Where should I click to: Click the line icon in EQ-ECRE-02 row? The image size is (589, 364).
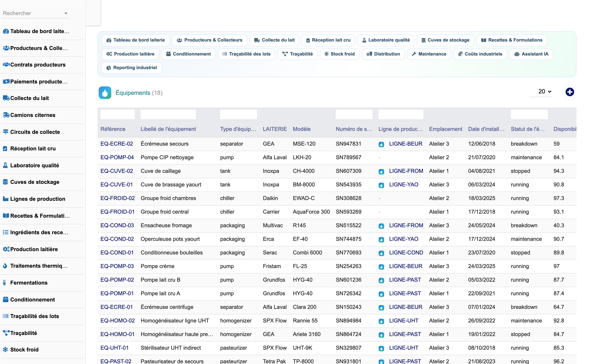pos(381,144)
